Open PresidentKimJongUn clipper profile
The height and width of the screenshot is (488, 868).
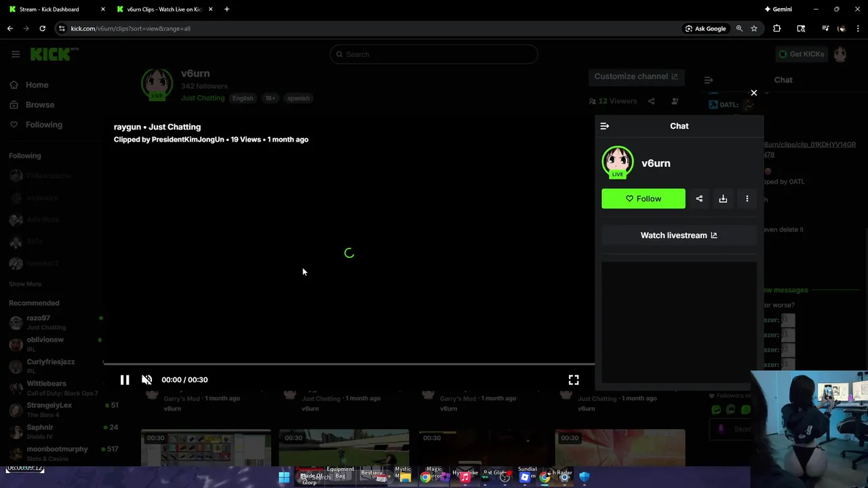188,140
